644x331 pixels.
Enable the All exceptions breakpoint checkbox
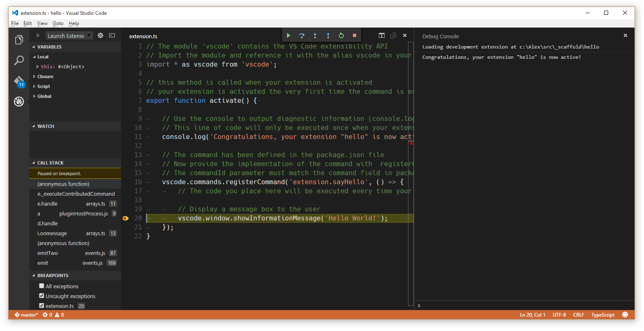[42, 286]
